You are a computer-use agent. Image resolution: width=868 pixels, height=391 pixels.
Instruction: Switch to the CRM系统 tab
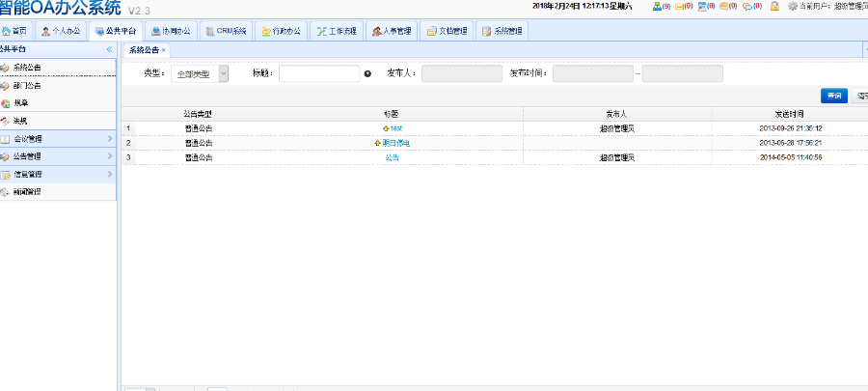pos(226,31)
